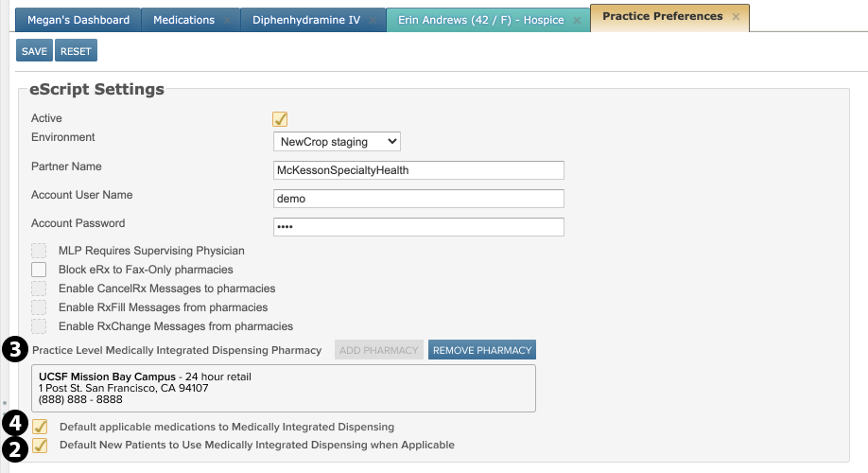Viewport: 868px width, 473px height.
Task: Open the Medications tab
Action: pyautogui.click(x=182, y=20)
